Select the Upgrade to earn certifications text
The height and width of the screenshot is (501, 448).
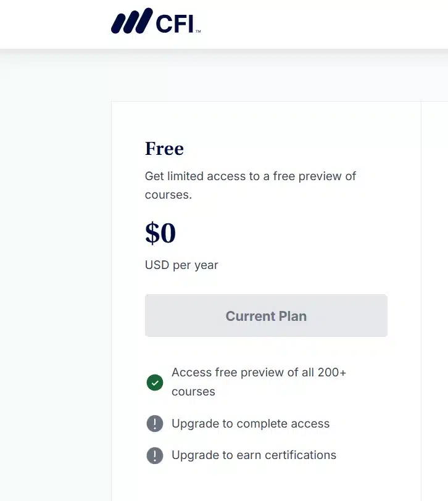254,455
